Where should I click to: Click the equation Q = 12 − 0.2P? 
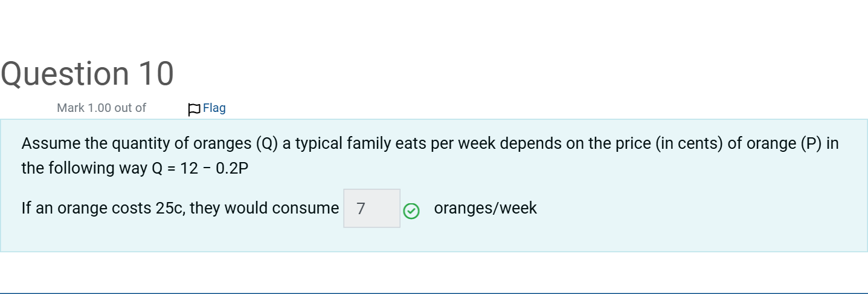(200, 168)
